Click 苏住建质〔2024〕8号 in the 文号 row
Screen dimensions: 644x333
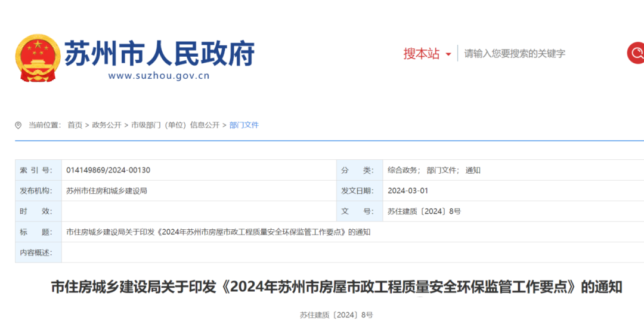pyautogui.click(x=423, y=211)
